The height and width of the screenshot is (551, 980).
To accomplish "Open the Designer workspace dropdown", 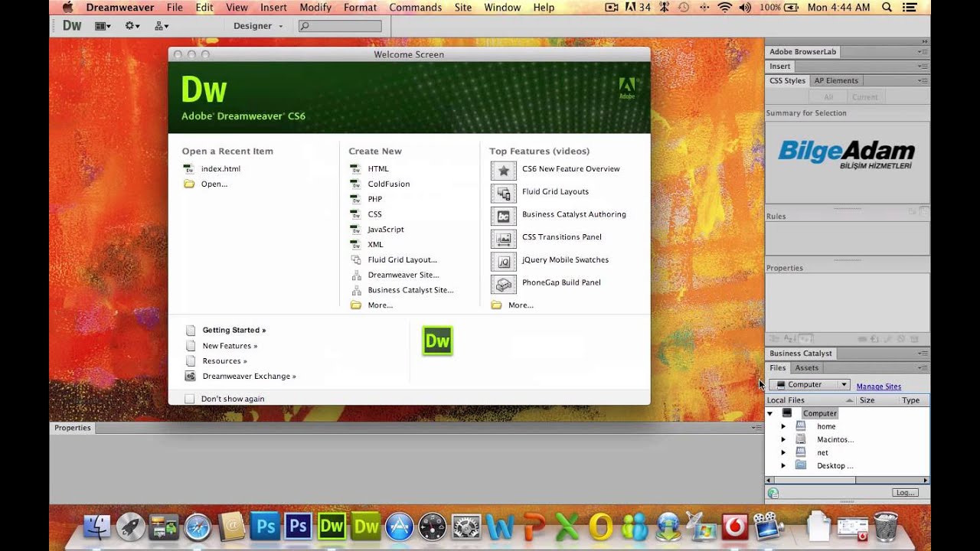I will coord(258,26).
